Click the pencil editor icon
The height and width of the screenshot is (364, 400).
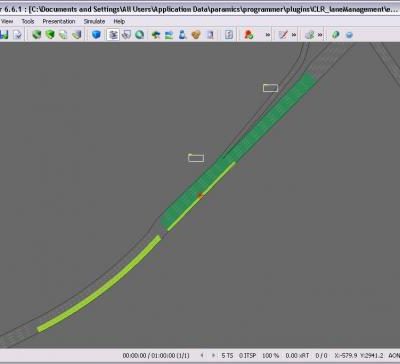pos(283,35)
